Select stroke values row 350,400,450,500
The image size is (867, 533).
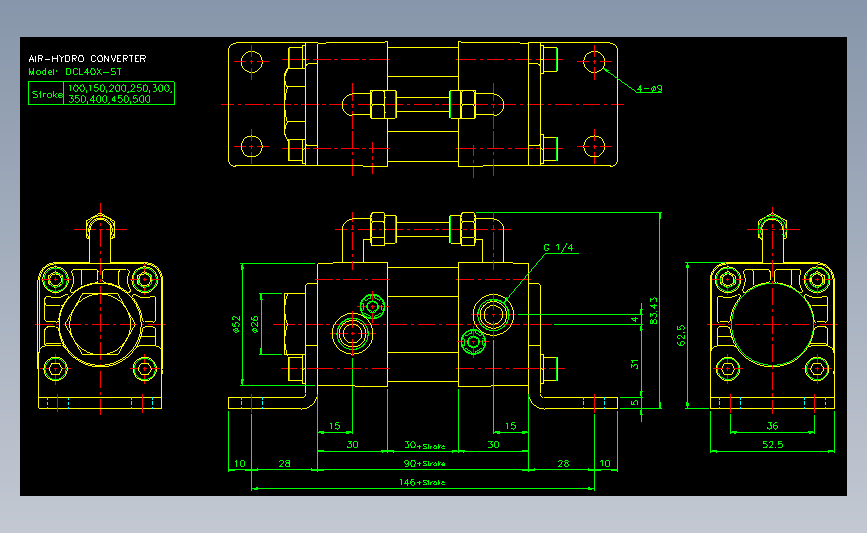(x=109, y=100)
